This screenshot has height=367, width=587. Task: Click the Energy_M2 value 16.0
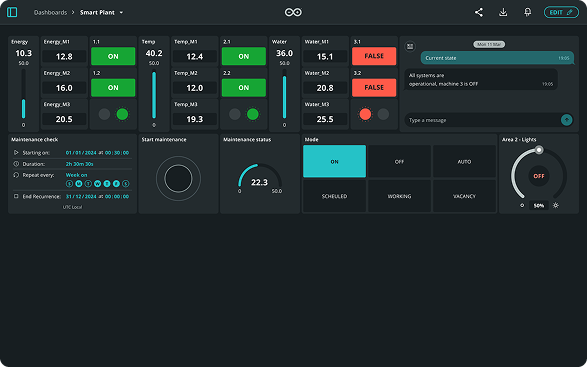[64, 88]
